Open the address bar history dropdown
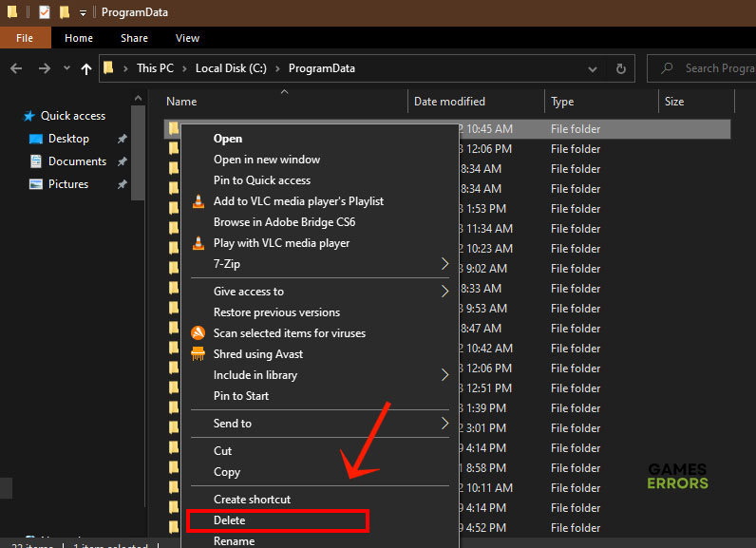 tap(595, 68)
